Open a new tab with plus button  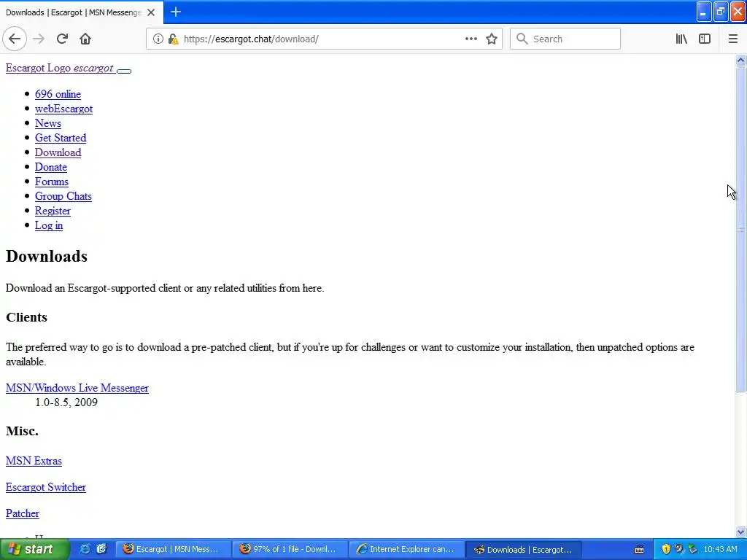[x=176, y=12]
